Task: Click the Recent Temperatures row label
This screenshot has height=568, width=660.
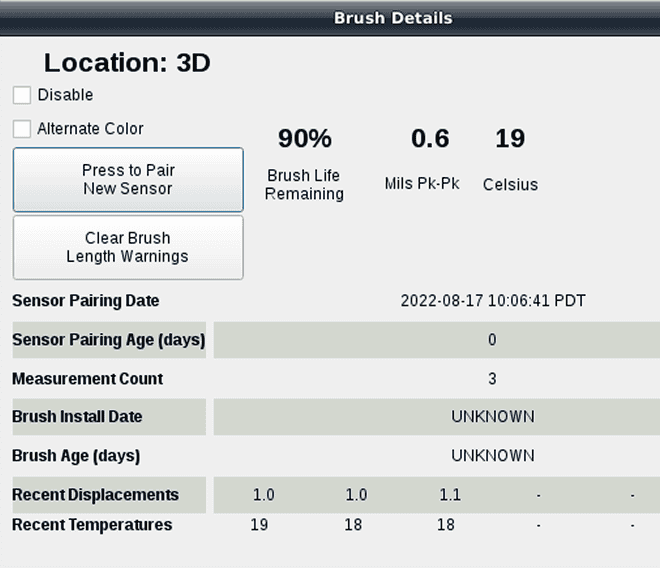Action: [92, 525]
